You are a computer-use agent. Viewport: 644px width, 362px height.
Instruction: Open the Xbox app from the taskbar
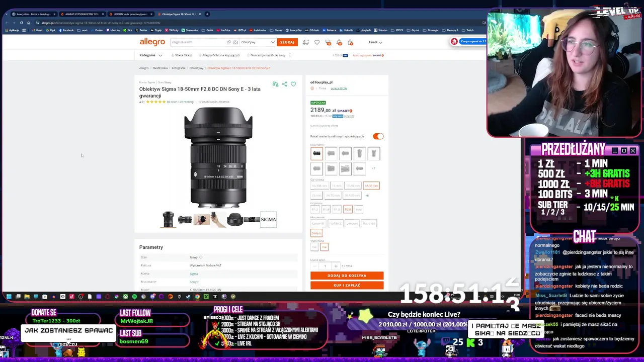coord(125,297)
